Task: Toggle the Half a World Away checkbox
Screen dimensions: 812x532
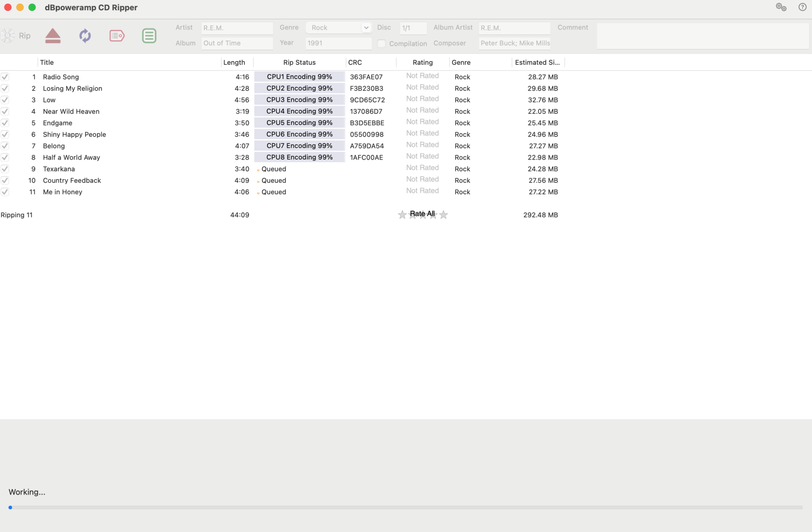Action: pos(5,157)
